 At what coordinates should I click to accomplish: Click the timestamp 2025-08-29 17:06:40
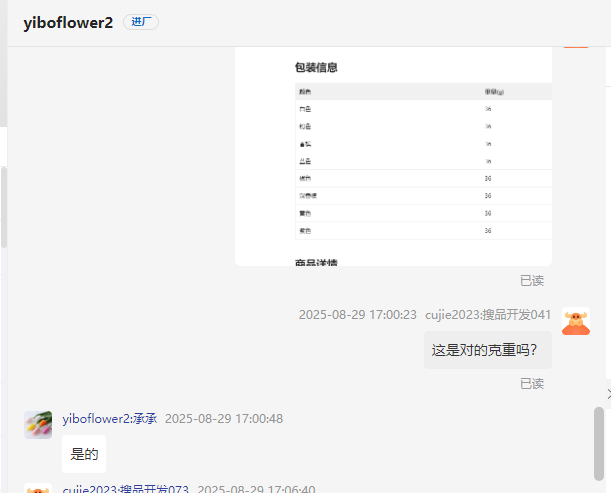256,489
